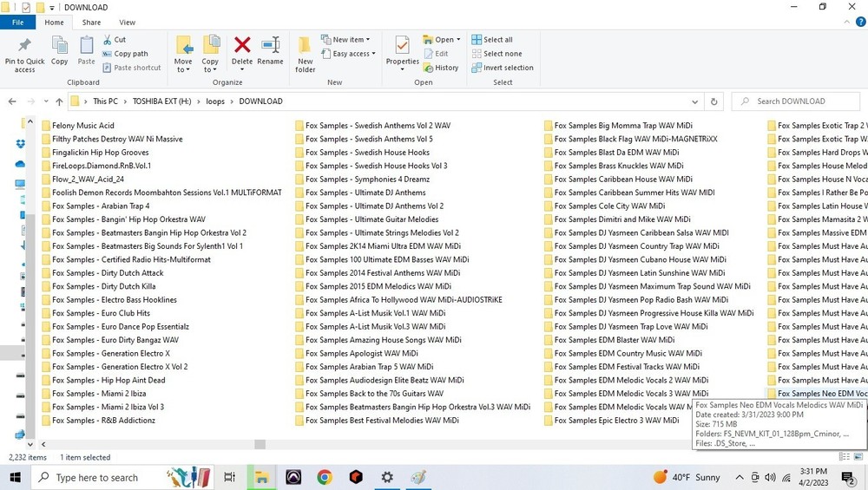Click the horizontal scrollbar thumb
The height and width of the screenshot is (490, 868).
point(260,444)
